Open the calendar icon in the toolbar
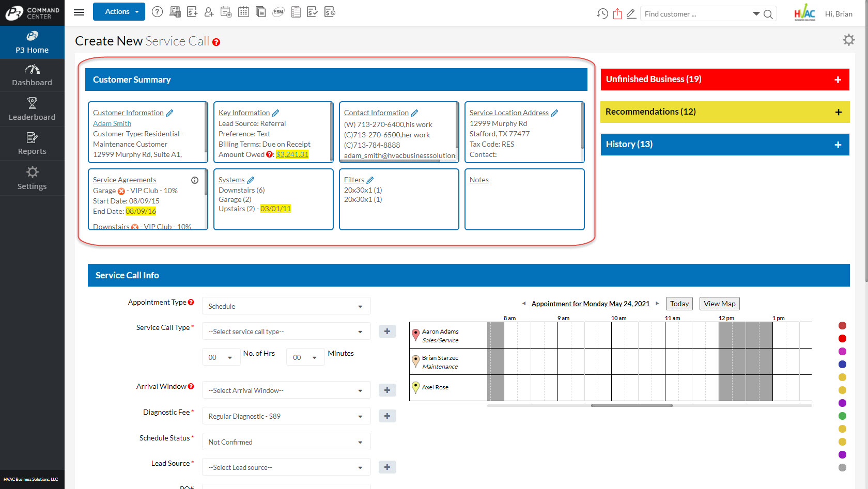Screen dimensions: 868x489 point(243,11)
